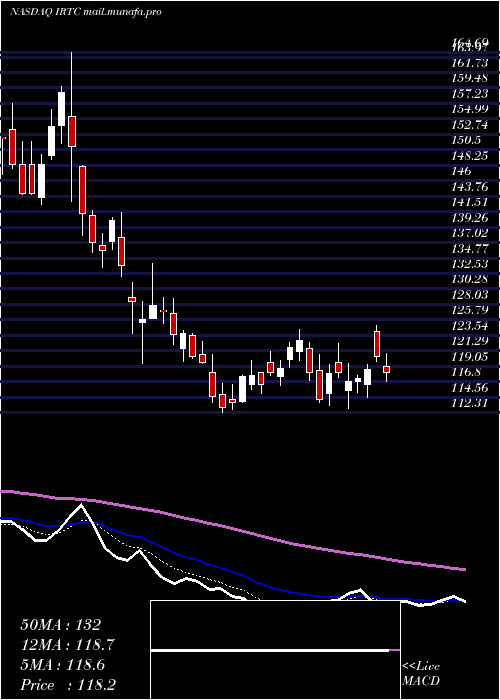Select the 146 price axis label
This screenshot has width=500, height=700.
[x=462, y=171]
